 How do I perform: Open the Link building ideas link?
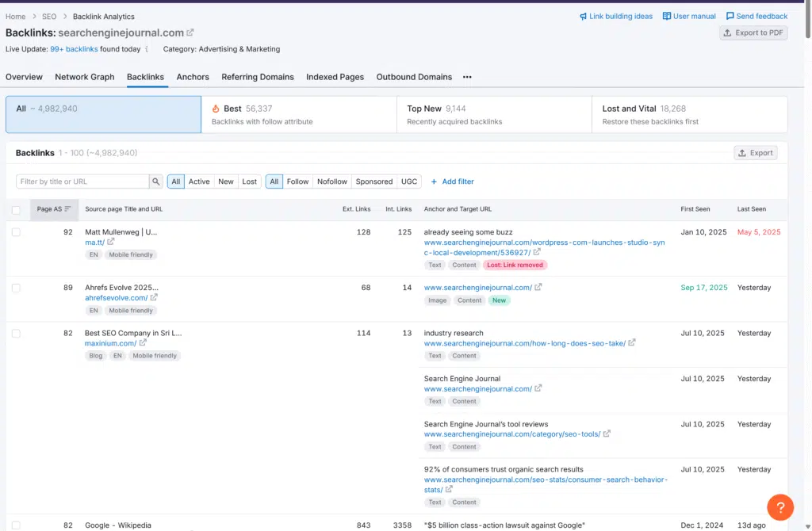click(616, 16)
